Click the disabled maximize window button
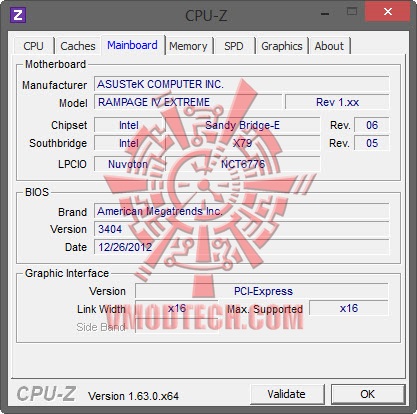This screenshot has width=417, height=414. (352, 12)
